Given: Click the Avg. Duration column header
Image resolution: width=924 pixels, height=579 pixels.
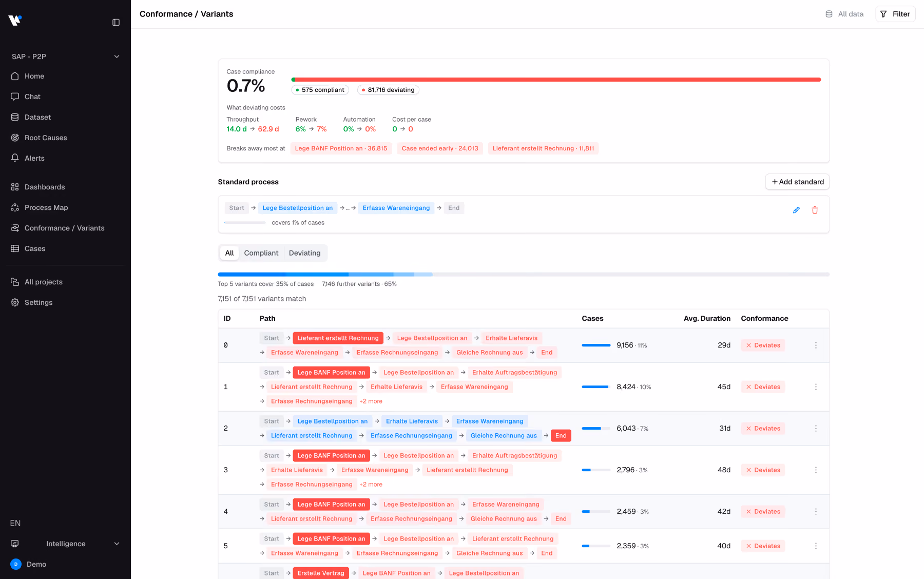Looking at the screenshot, I should tap(707, 318).
